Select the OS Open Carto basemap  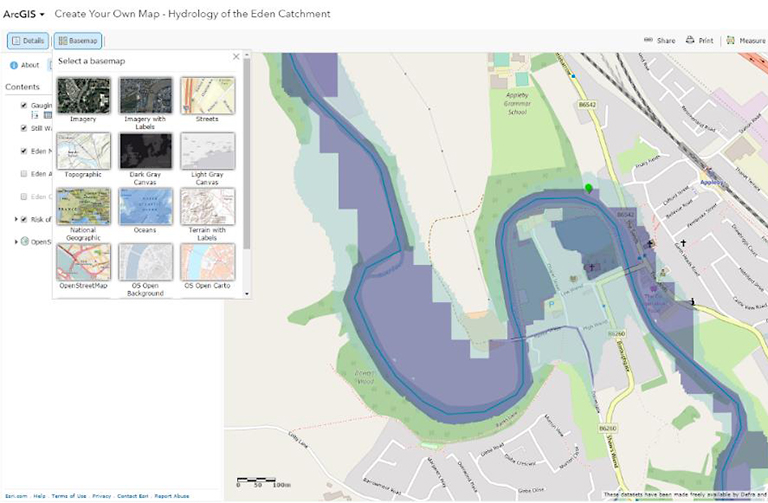tap(207, 262)
